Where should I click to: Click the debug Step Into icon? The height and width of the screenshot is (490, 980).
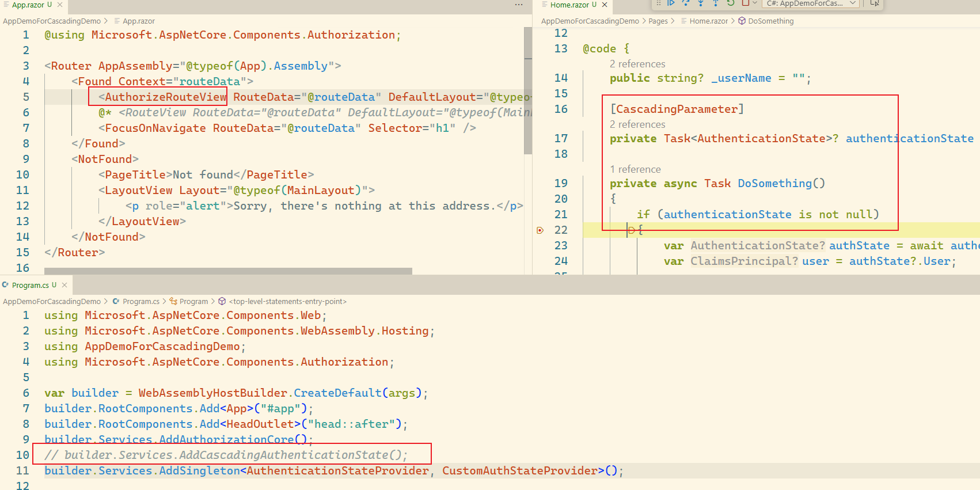pyautogui.click(x=701, y=3)
